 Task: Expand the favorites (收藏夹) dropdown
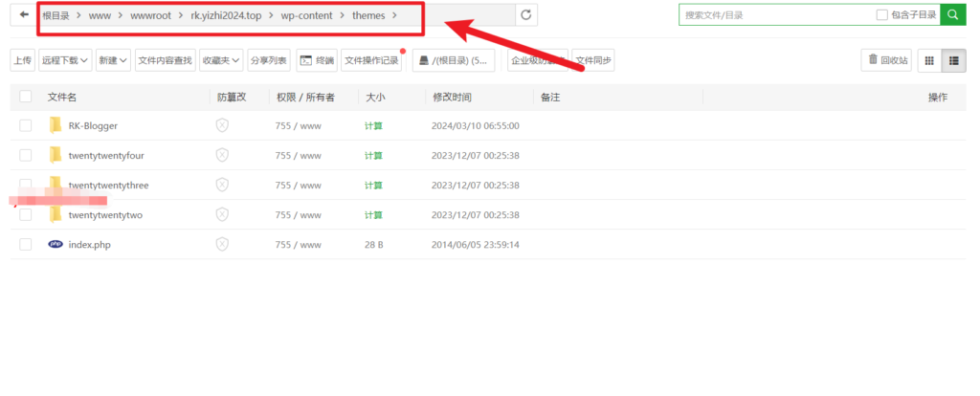[221, 60]
